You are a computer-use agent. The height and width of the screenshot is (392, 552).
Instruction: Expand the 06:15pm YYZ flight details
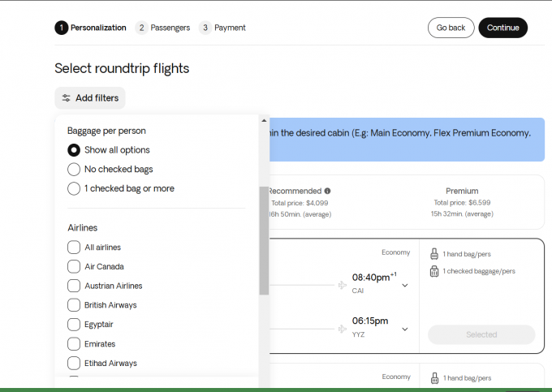pos(404,329)
